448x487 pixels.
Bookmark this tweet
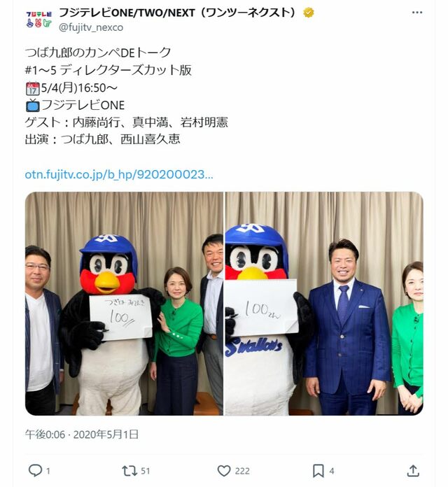(x=318, y=471)
